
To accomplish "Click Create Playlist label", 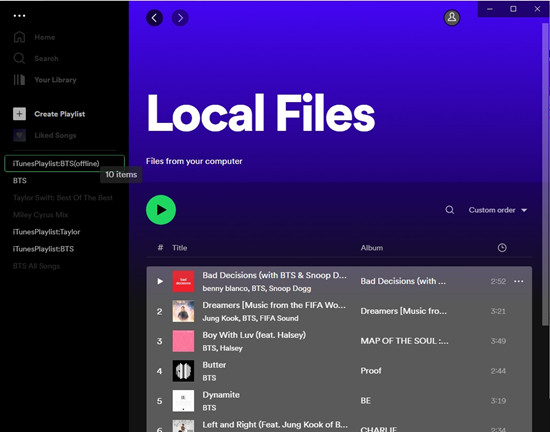I will [60, 114].
